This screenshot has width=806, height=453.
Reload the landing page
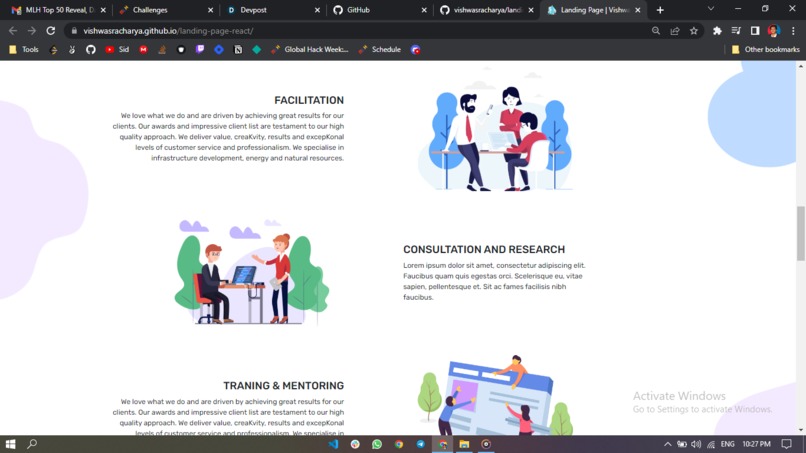pos(50,31)
